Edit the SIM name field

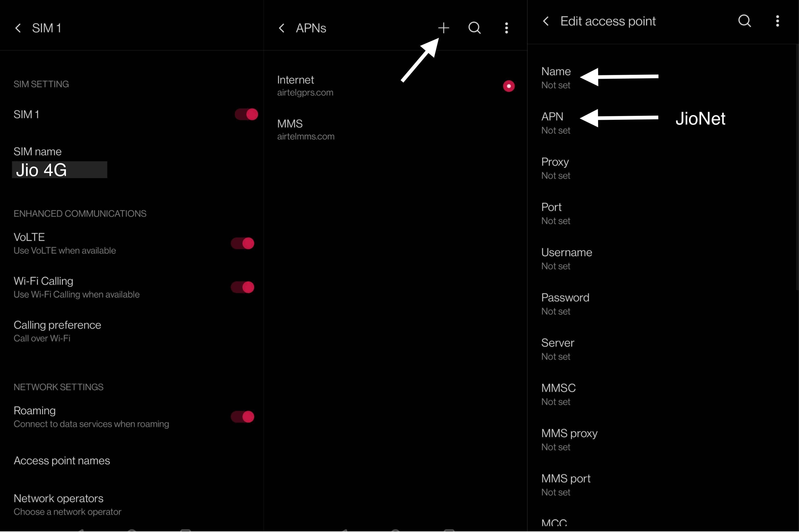[60, 169]
